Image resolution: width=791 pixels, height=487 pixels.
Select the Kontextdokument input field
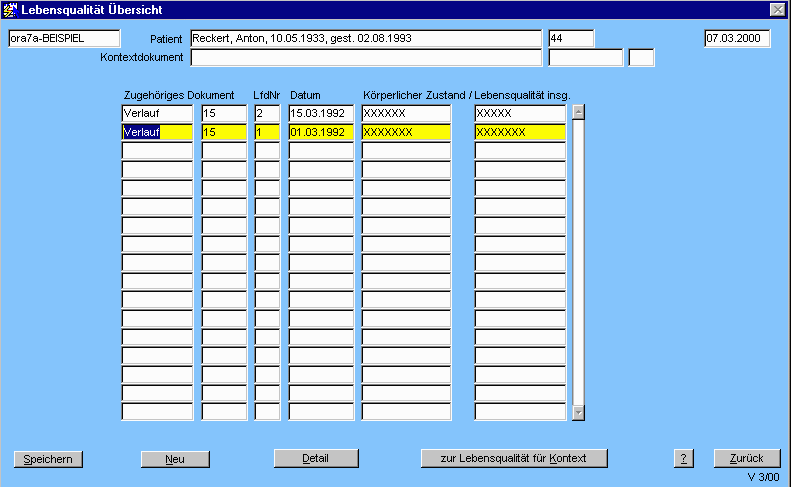point(365,58)
